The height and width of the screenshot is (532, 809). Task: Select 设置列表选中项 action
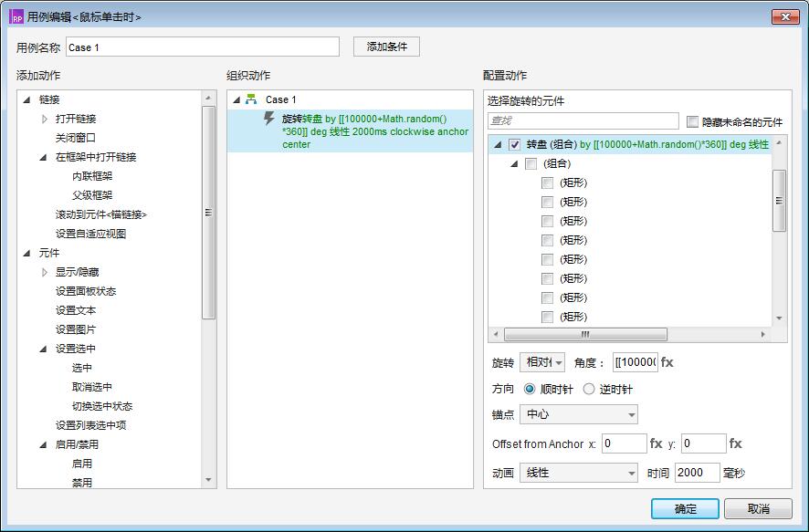pyautogui.click(x=90, y=425)
